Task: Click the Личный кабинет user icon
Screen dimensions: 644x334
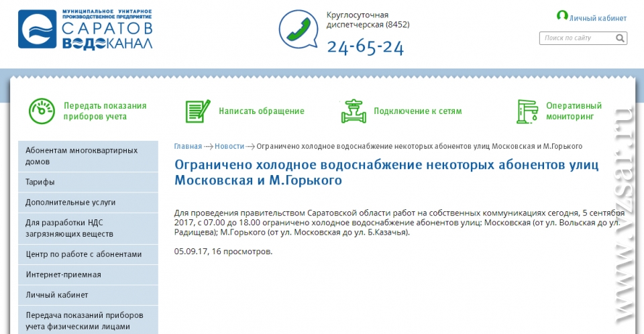Action: [x=562, y=15]
